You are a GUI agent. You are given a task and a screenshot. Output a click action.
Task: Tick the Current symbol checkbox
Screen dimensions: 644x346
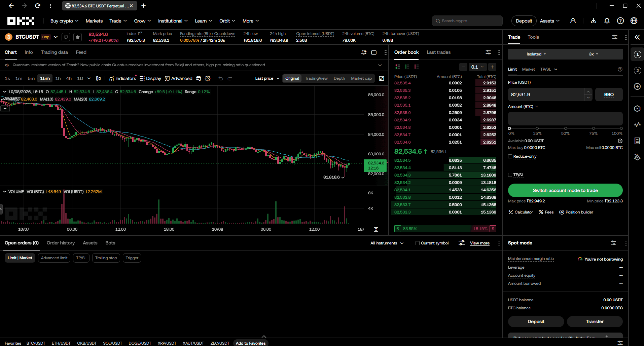(418, 243)
